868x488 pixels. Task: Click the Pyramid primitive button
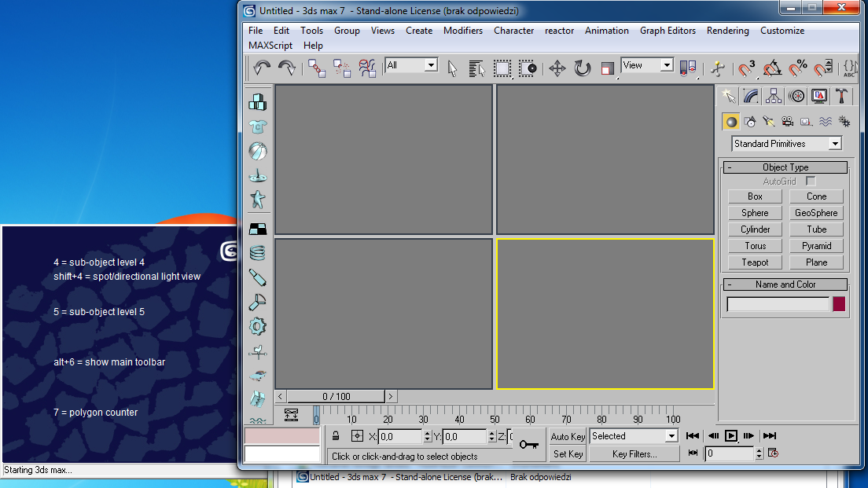(817, 246)
